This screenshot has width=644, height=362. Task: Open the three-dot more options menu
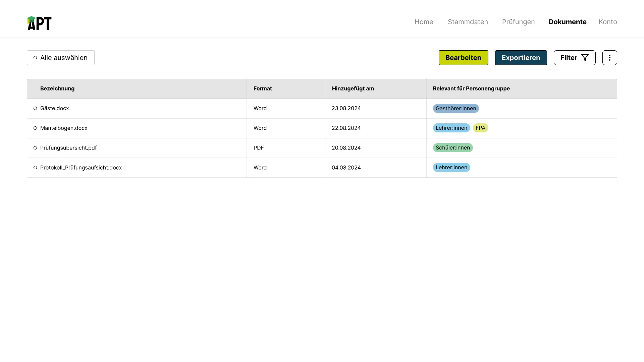coord(609,58)
